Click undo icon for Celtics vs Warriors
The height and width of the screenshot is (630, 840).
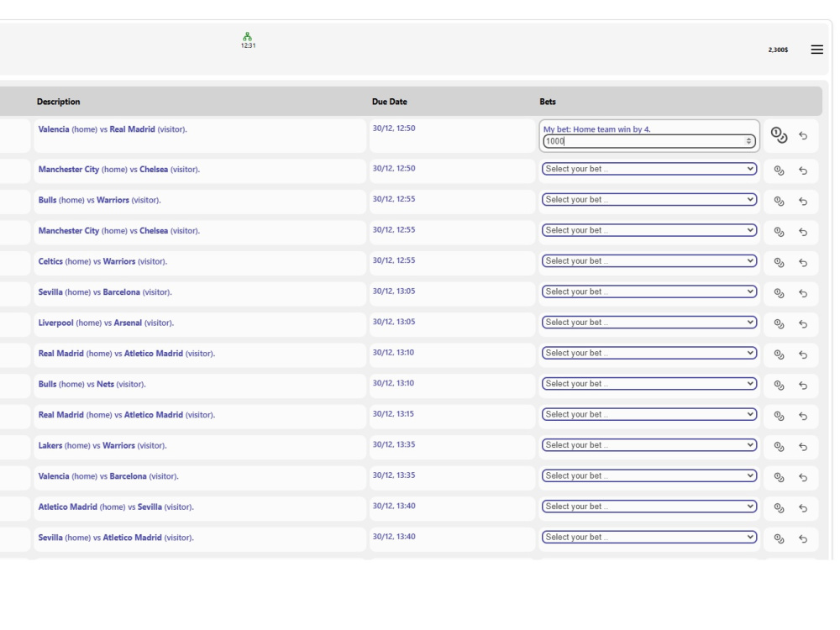tap(802, 262)
